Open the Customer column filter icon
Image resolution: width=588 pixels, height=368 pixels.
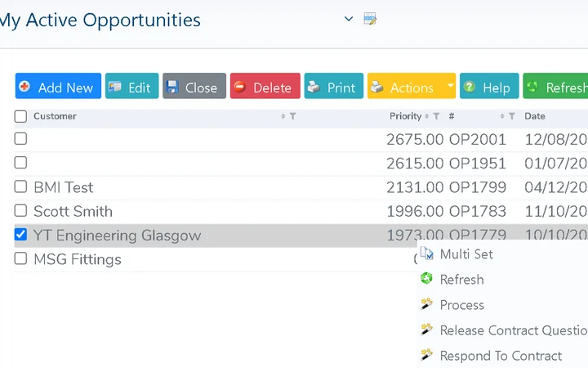coord(293,116)
